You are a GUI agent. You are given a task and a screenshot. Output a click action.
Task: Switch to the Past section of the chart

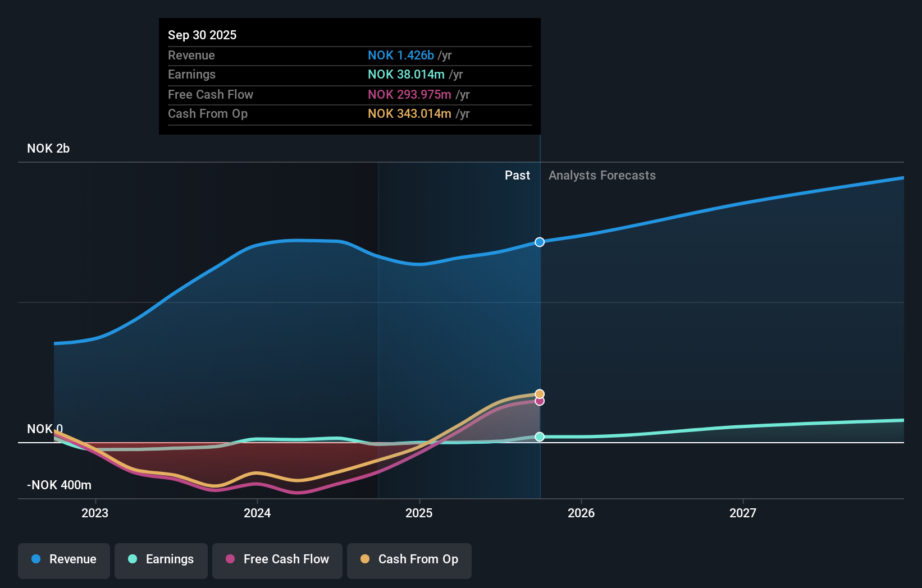click(517, 175)
